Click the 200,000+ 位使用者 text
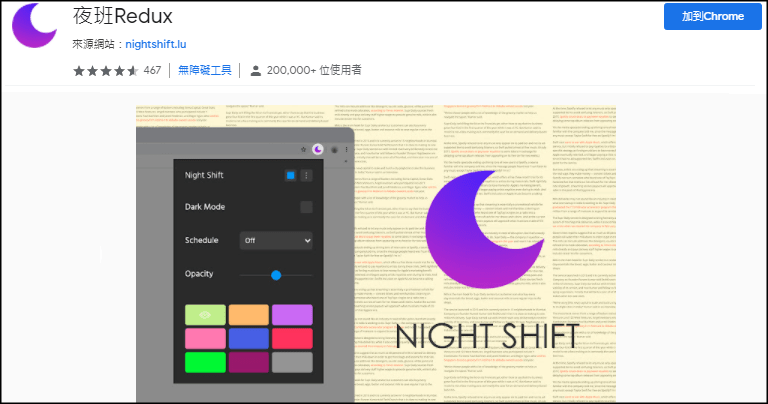 pos(314,70)
